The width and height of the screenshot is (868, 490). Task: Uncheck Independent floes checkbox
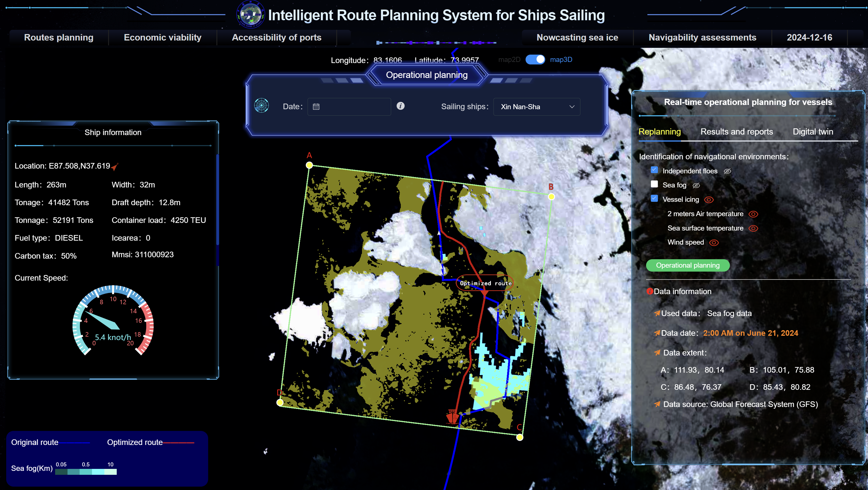[654, 170]
